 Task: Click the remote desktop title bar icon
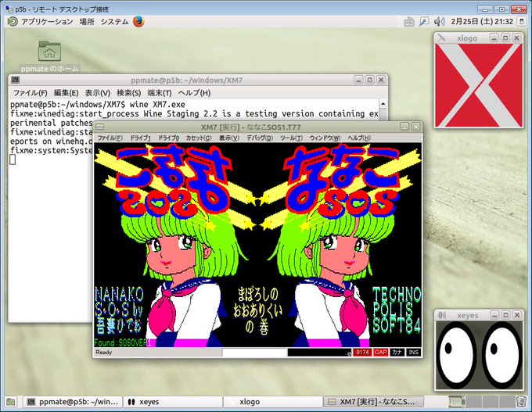pos(9,9)
